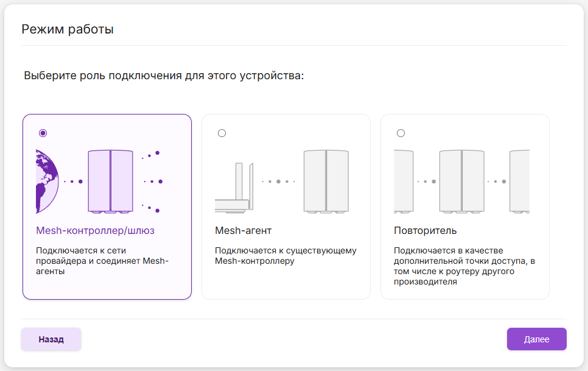
Task: Click the 'Подключается к существующему Mesh-контроллеру' description
Action: coord(285,256)
